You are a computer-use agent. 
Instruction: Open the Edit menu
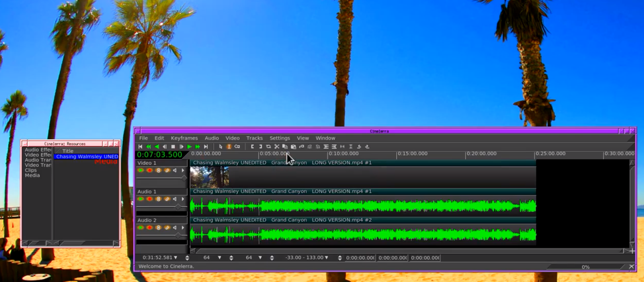point(159,138)
